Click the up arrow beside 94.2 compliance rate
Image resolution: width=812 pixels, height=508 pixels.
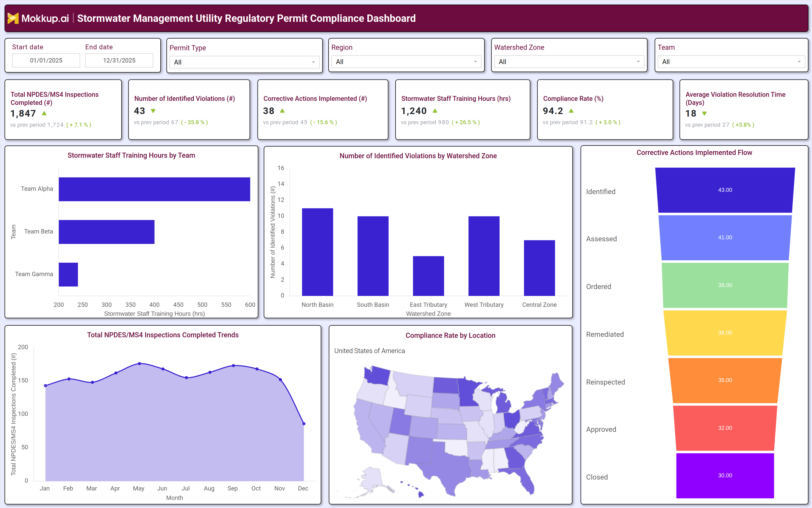(571, 110)
